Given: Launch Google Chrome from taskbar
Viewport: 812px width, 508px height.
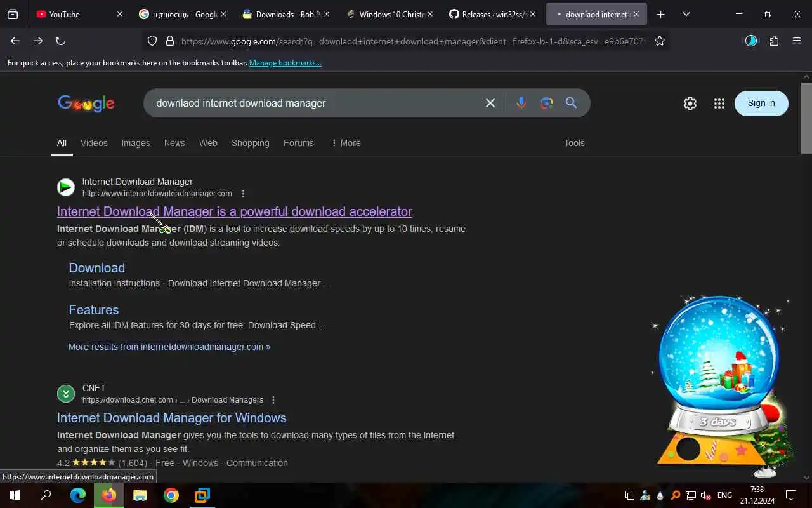Looking at the screenshot, I should tap(171, 495).
